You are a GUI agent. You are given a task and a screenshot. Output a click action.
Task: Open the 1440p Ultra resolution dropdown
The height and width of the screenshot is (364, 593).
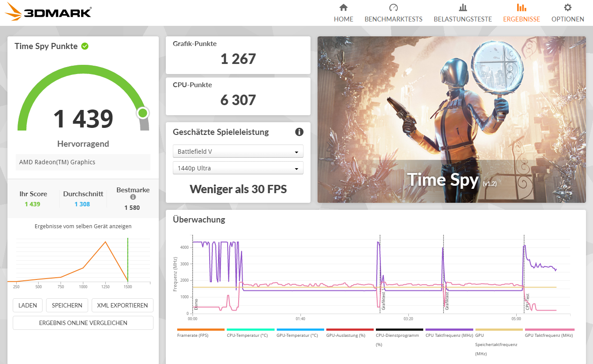coord(238,168)
